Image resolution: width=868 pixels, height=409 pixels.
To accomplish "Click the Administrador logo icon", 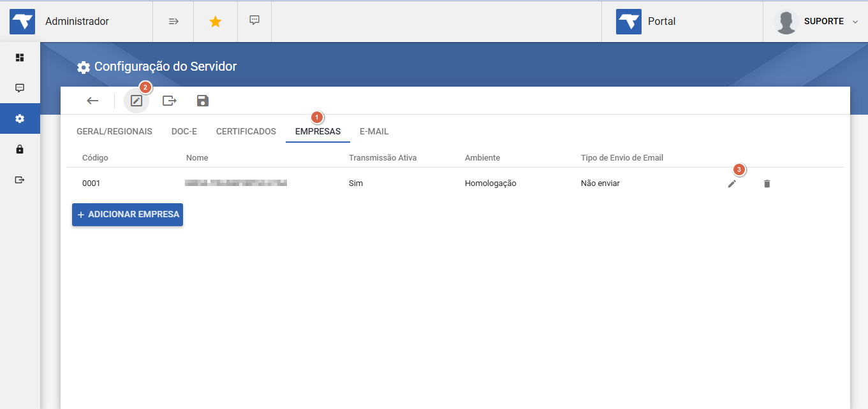I will click(22, 22).
